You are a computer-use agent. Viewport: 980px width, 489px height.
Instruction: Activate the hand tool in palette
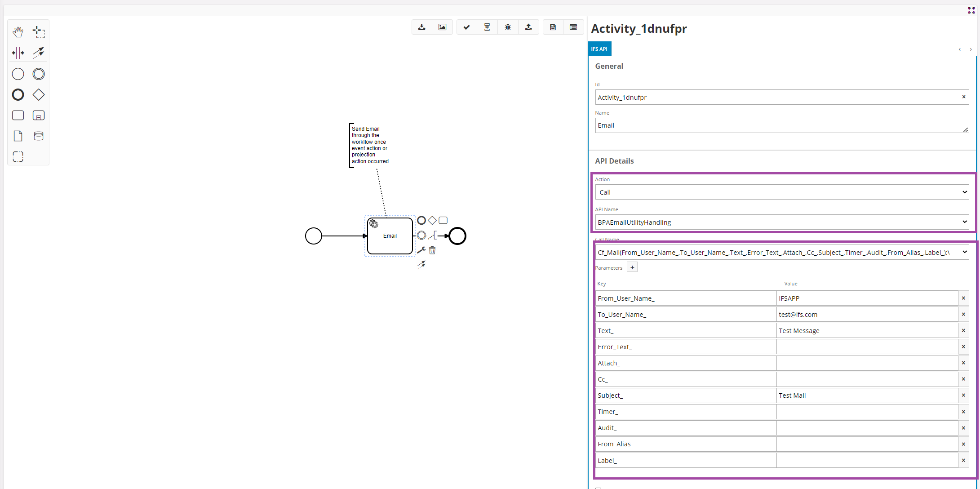(18, 32)
